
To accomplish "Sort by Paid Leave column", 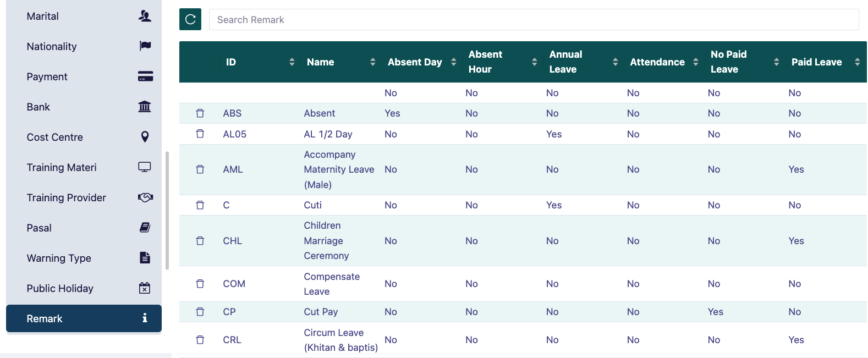I will pos(857,62).
